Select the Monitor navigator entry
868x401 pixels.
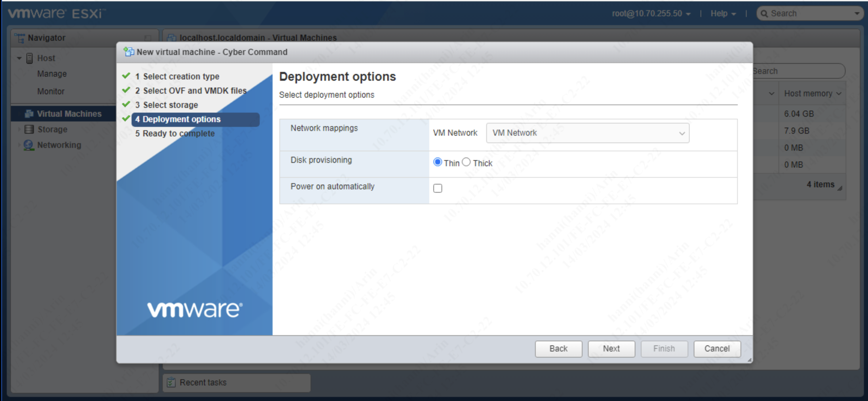[51, 91]
